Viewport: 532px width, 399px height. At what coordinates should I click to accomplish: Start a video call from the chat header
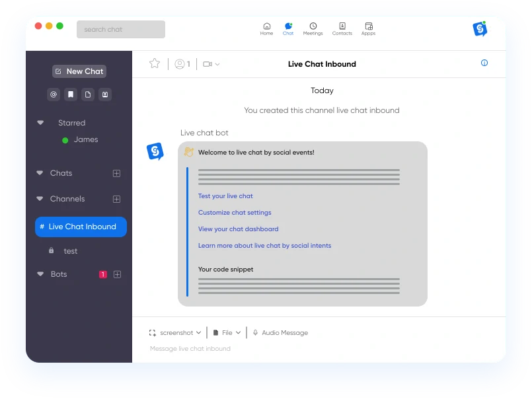(x=207, y=63)
